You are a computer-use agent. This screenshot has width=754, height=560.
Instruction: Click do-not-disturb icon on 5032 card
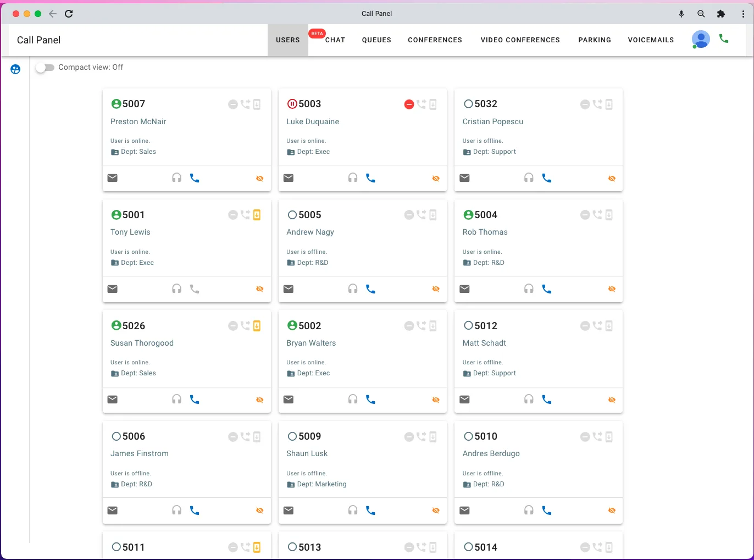pyautogui.click(x=585, y=104)
